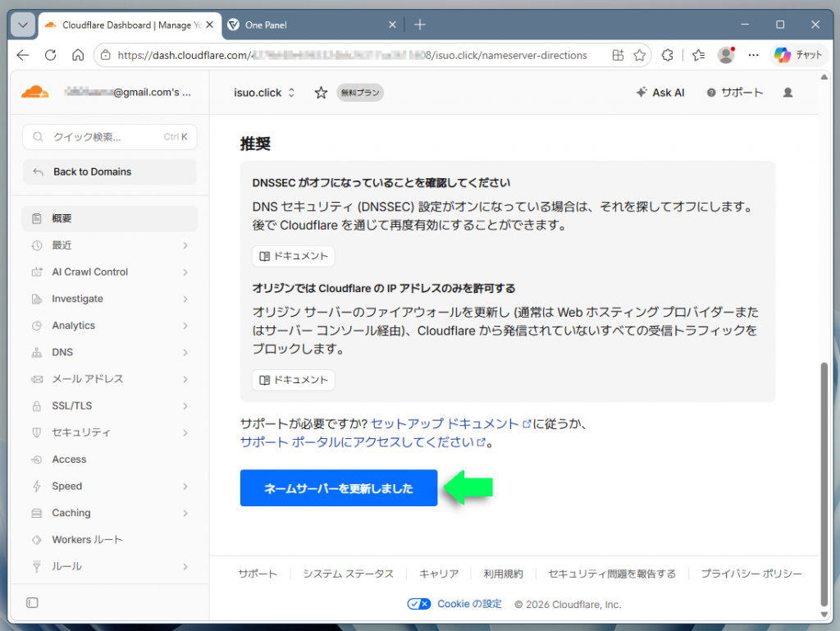This screenshot has width=840, height=631.
Task: Expand the Caching chevron
Action: [185, 513]
